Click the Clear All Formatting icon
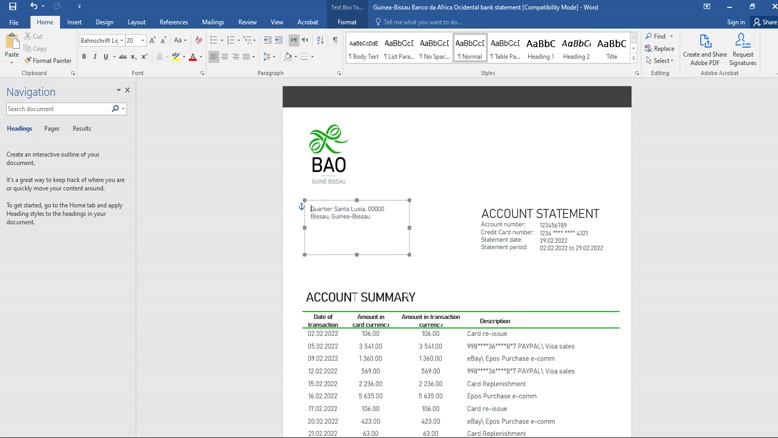The image size is (778, 438). click(198, 41)
